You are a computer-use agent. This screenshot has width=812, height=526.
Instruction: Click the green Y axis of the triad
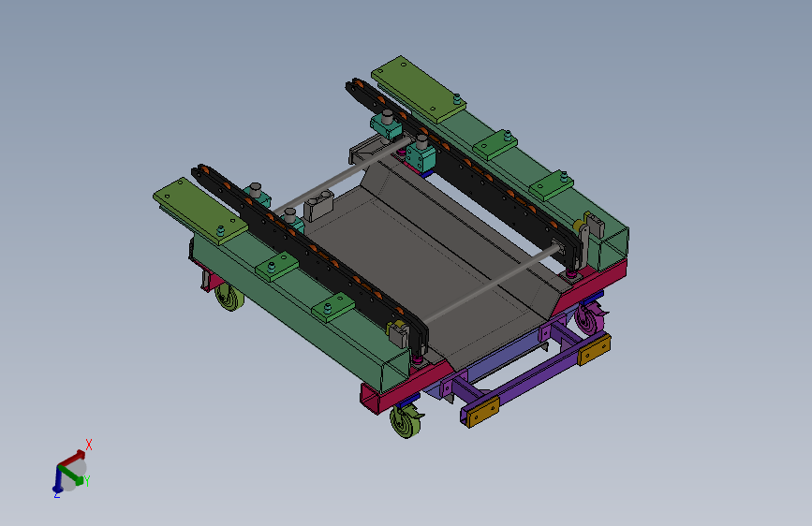tap(71, 475)
